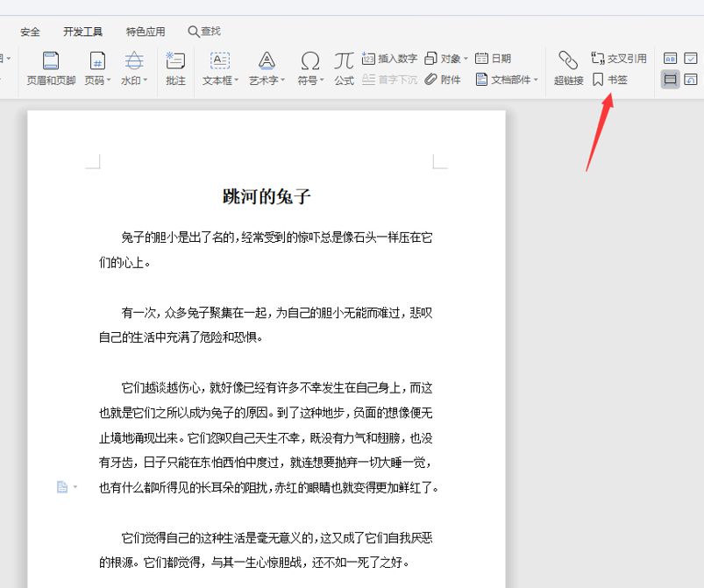This screenshot has width=704, height=588.
Task: Click the line starting 止境地涌现出来
Action: [x=266, y=437]
